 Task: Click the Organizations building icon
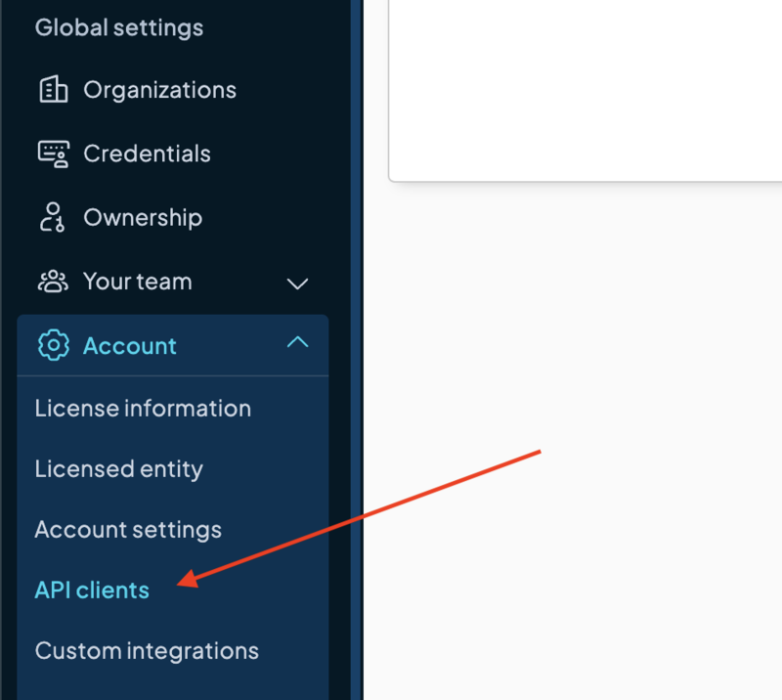tap(53, 90)
